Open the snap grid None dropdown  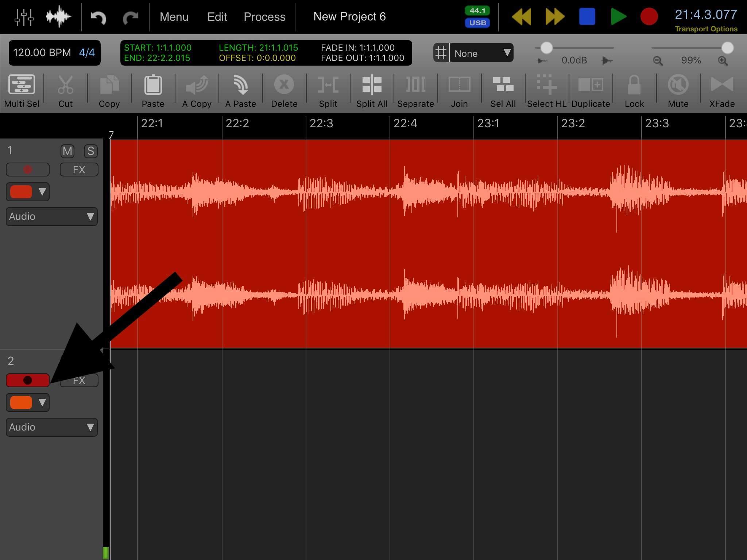pos(481,53)
